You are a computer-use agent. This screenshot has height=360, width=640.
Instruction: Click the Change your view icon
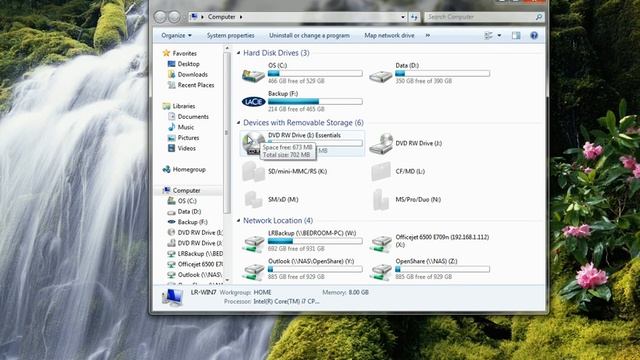tap(488, 36)
